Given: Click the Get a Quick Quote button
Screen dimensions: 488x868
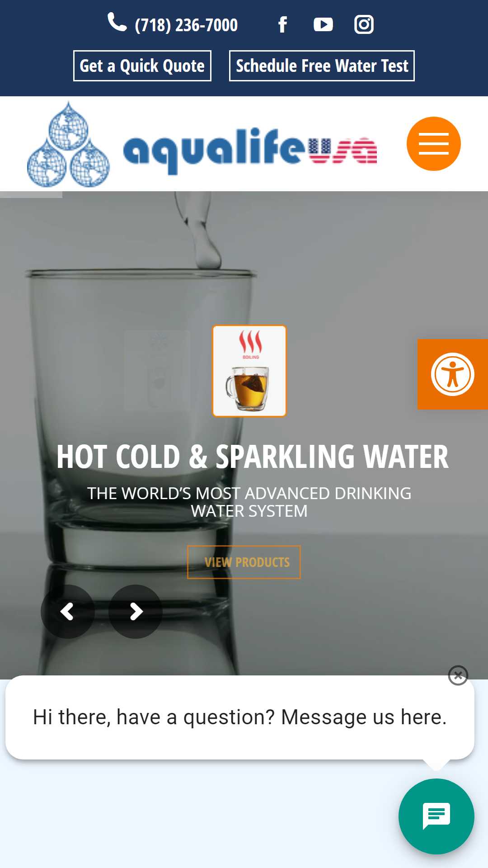Looking at the screenshot, I should pyautogui.click(x=142, y=66).
